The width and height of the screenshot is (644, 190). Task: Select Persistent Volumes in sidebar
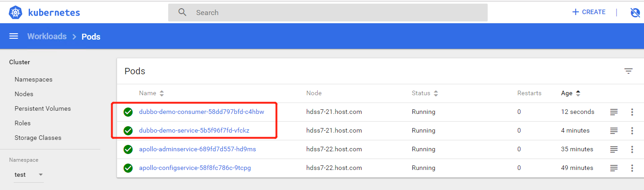pos(42,108)
